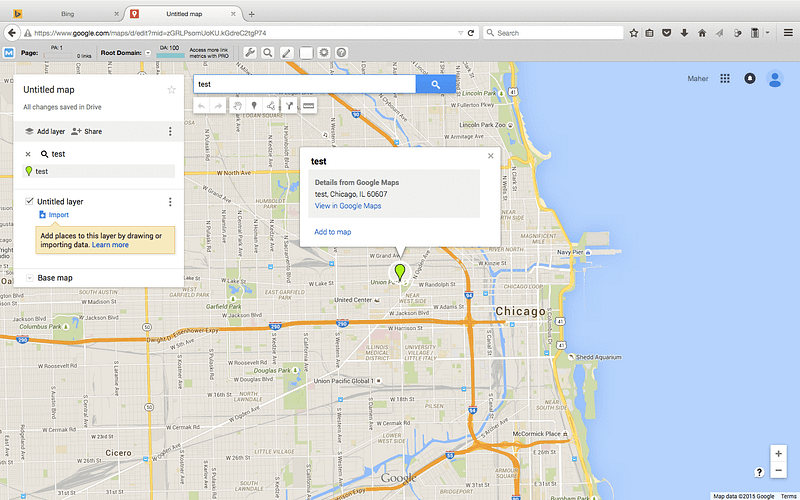800x500 pixels.
Task: Close the test info popup
Action: (490, 156)
